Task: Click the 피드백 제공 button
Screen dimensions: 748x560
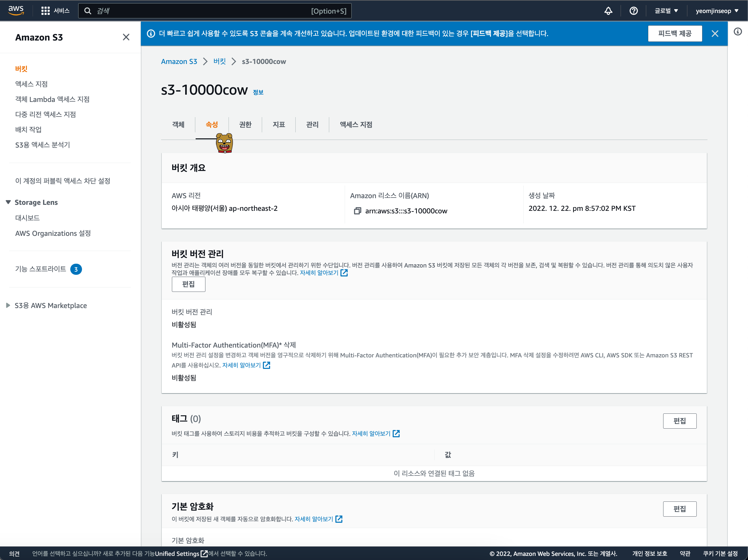Action: 674,34
